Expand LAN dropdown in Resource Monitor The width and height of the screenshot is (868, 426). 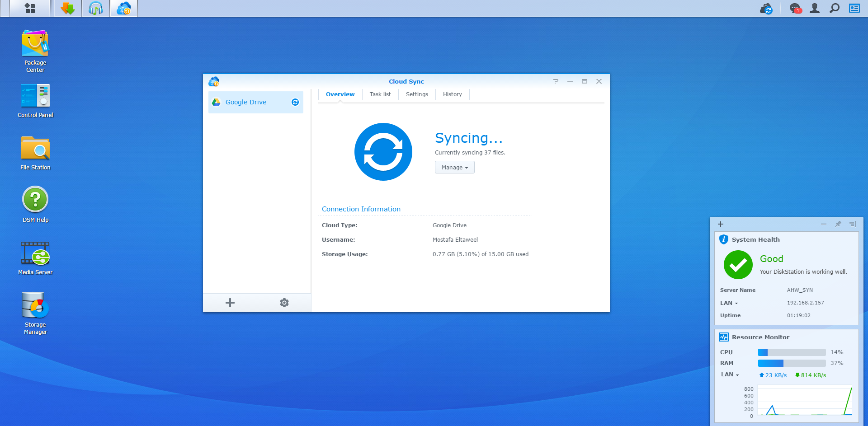pyautogui.click(x=730, y=375)
